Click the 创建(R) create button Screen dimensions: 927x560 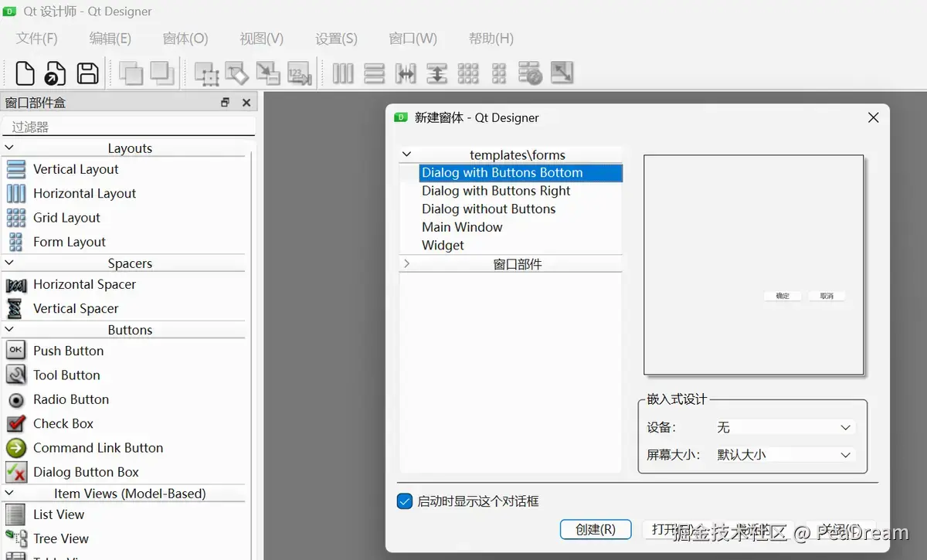click(x=596, y=529)
